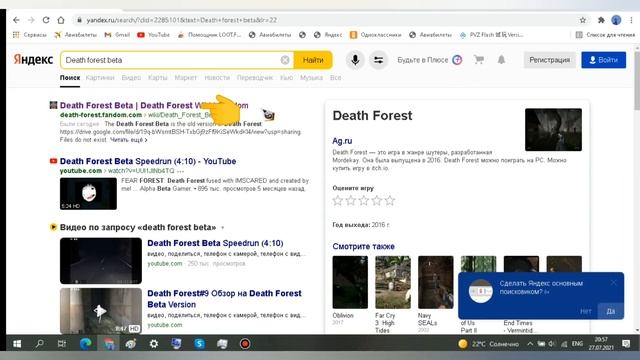640x360 pixels.
Task: Go back using browser back arrow
Action: 16,20
